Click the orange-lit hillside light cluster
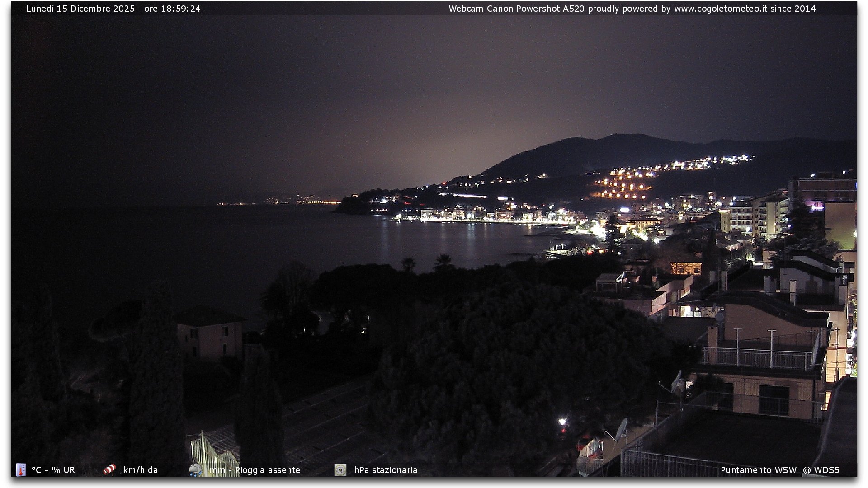Image resolution: width=868 pixels, height=488 pixels. coord(624,186)
